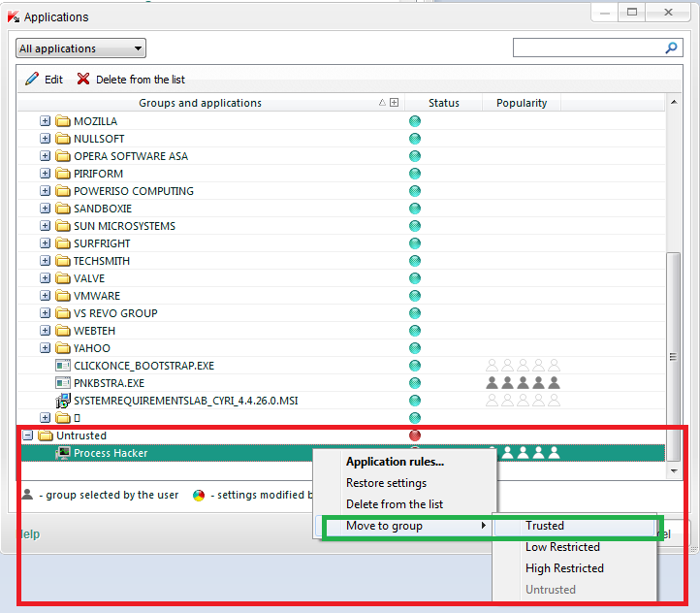Click the Process Hacker application icon
Screen dimensions: 700x613
63,453
